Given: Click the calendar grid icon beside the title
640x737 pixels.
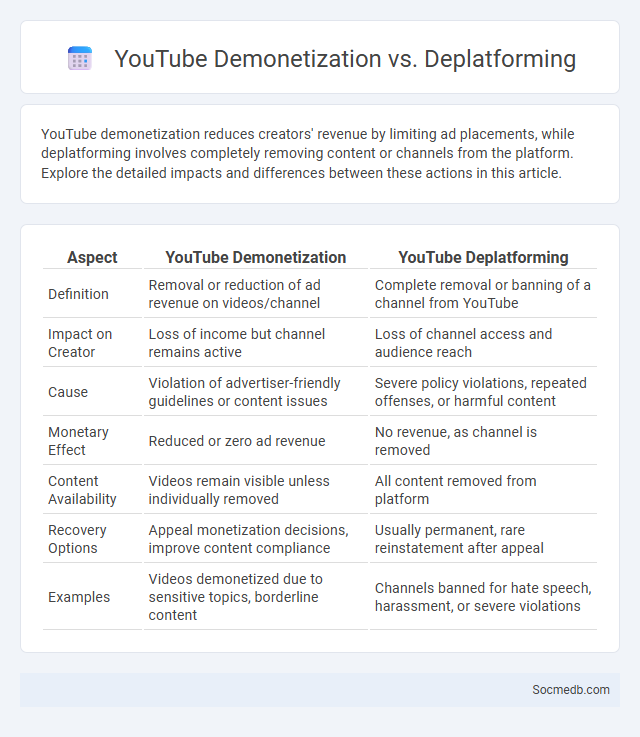Looking at the screenshot, I should (x=79, y=58).
